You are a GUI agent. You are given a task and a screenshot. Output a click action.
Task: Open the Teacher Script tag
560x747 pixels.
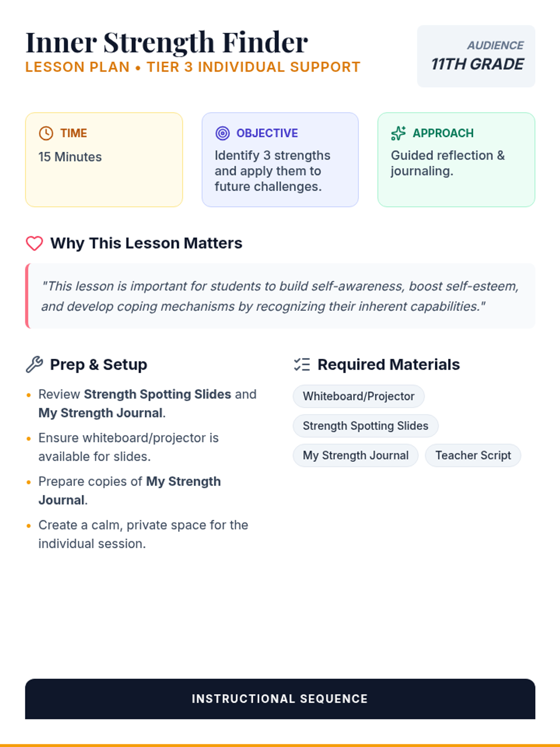pyautogui.click(x=473, y=455)
